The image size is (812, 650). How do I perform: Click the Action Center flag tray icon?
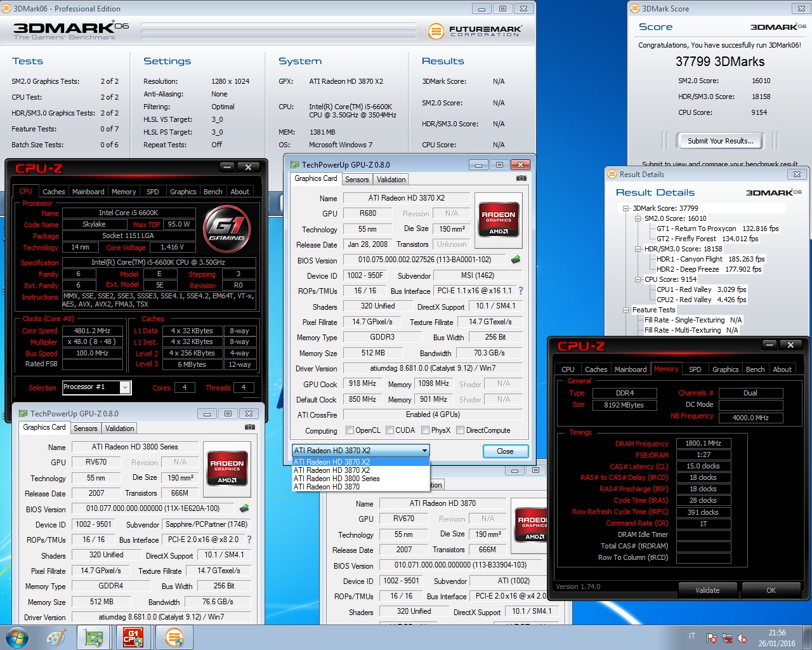coord(712,639)
